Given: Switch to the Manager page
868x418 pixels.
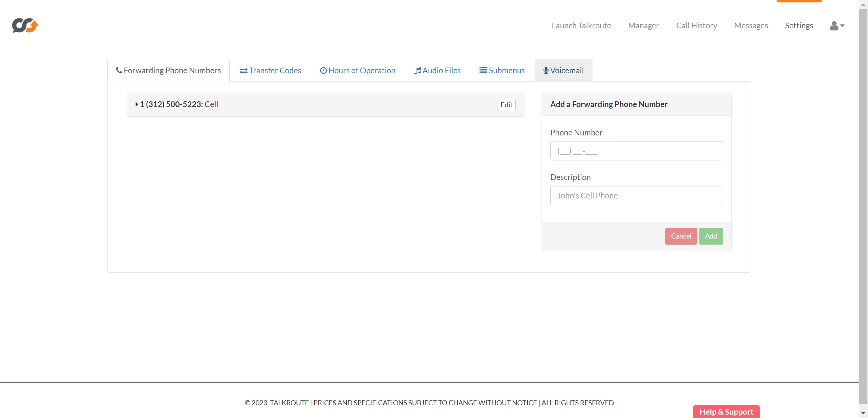Looking at the screenshot, I should tap(643, 26).
